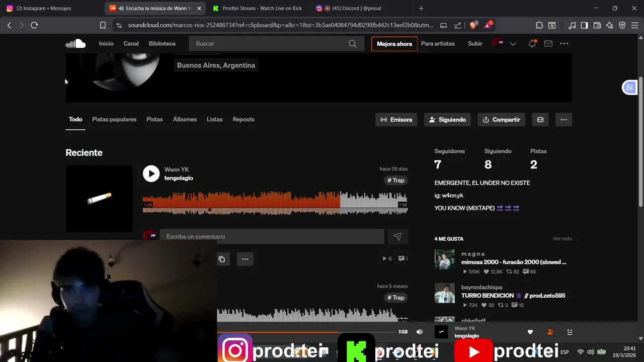
Task: Open the next-up queue icon
Action: (570, 332)
